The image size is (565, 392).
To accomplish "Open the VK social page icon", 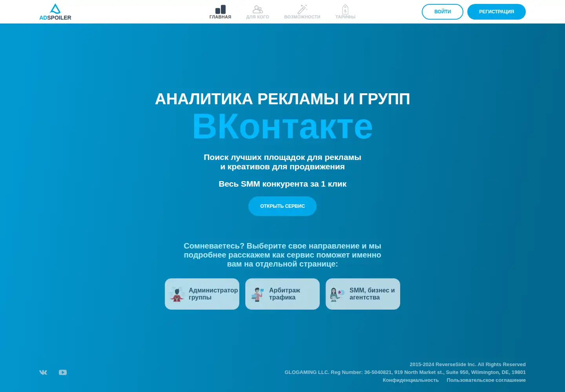I will (43, 372).
